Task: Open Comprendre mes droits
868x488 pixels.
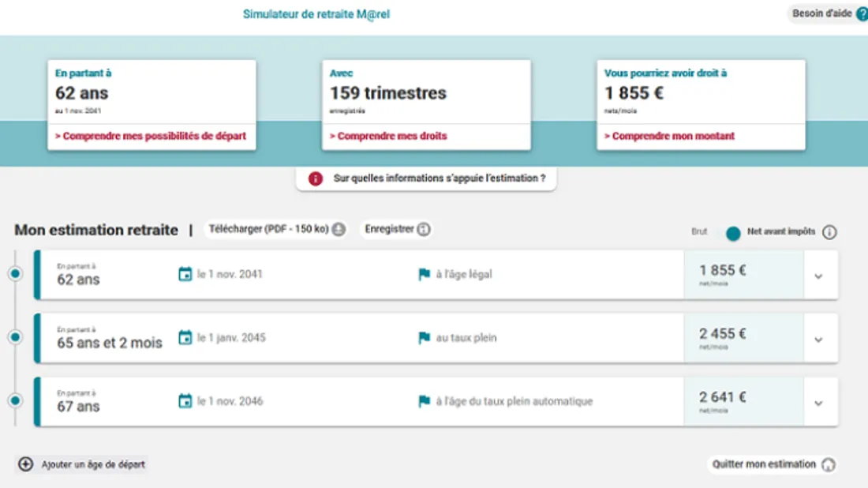Action: pos(389,136)
